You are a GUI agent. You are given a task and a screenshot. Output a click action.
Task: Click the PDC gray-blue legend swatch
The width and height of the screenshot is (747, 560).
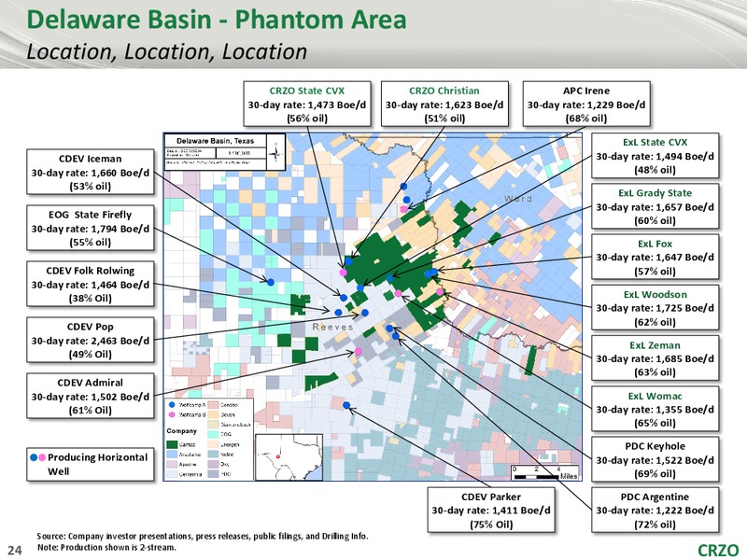pos(213,474)
